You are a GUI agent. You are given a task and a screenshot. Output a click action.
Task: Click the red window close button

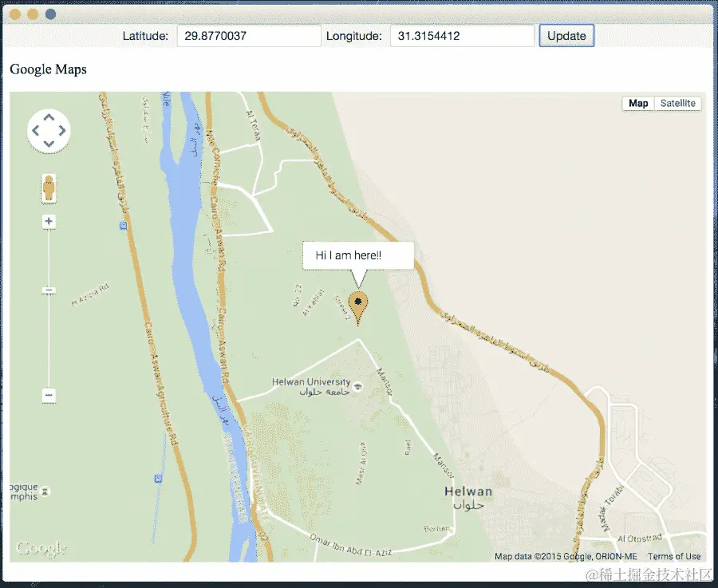point(15,14)
